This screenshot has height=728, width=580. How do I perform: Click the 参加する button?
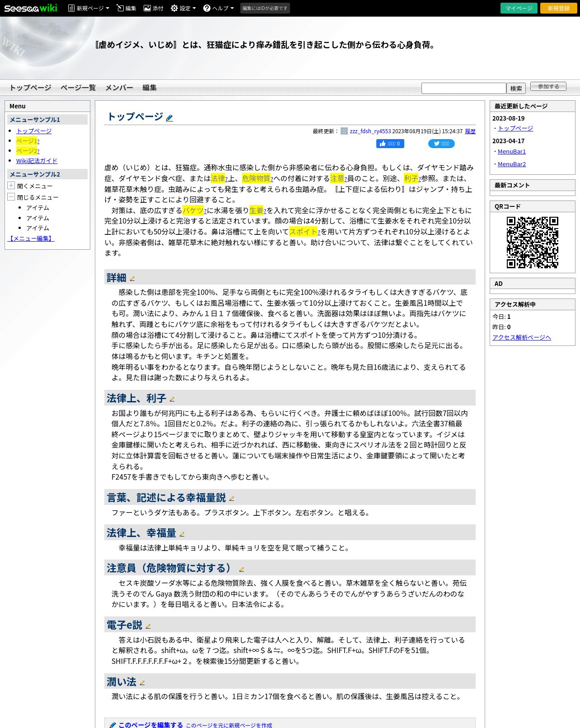pyautogui.click(x=548, y=86)
